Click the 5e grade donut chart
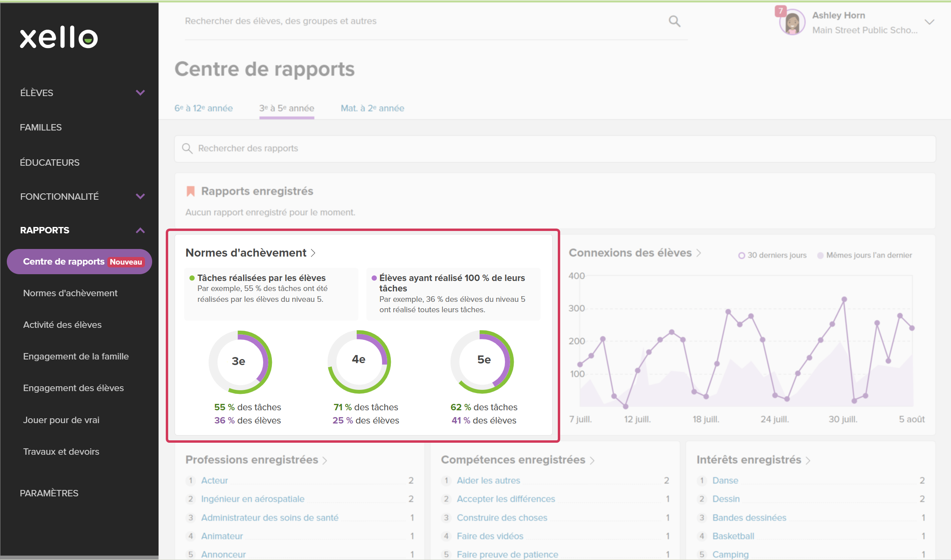The height and width of the screenshot is (560, 951). [482, 361]
